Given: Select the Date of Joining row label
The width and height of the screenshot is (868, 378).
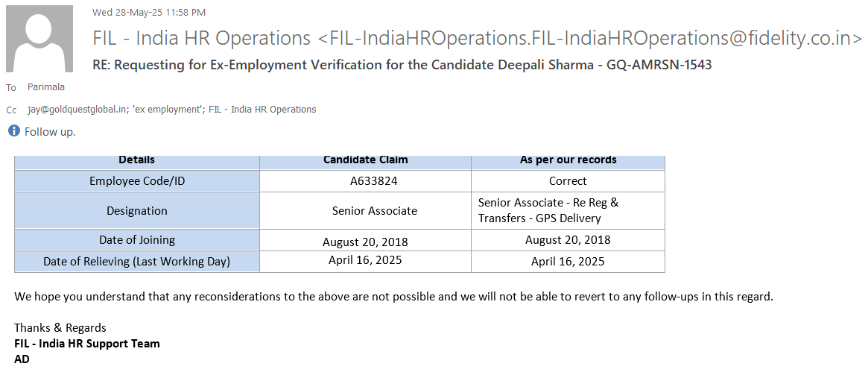Looking at the screenshot, I should click(137, 240).
